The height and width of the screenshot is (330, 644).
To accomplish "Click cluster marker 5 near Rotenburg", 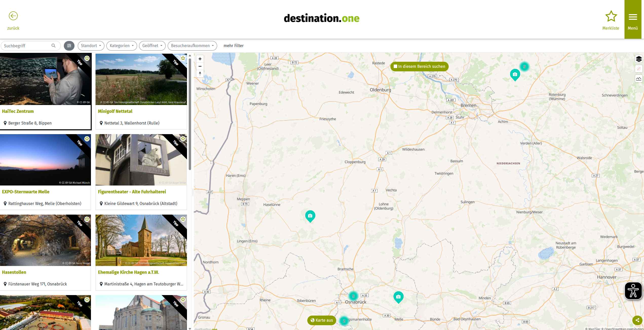I will 524,67.
